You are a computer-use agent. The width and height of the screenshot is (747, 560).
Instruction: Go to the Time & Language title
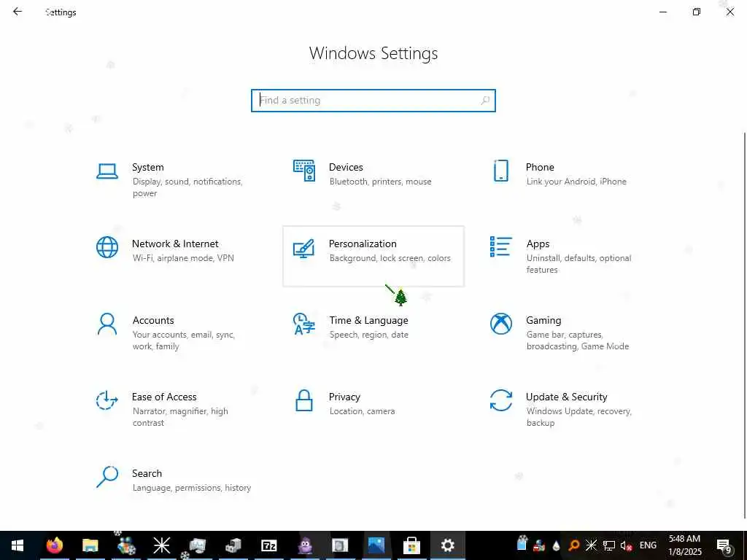pos(368,321)
